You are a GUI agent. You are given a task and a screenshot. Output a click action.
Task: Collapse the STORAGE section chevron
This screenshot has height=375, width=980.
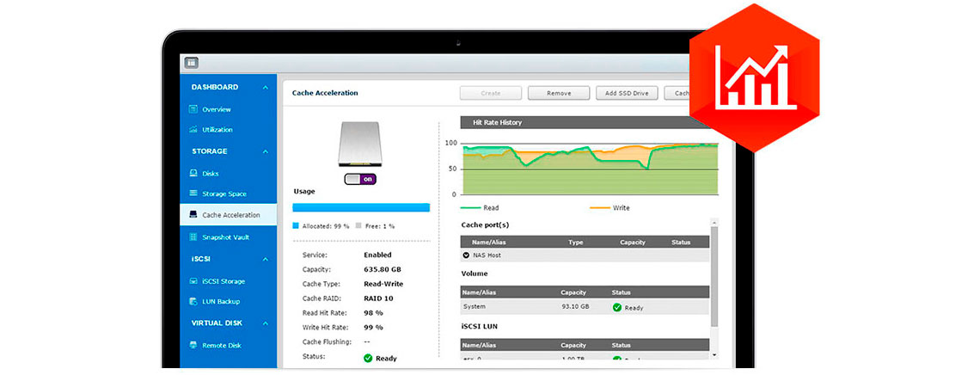(266, 151)
